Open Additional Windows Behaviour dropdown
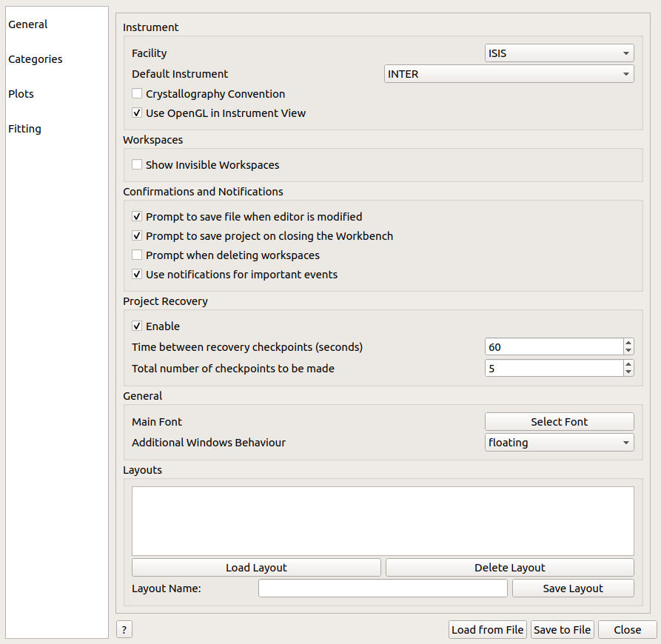The image size is (661, 644). tap(559, 443)
